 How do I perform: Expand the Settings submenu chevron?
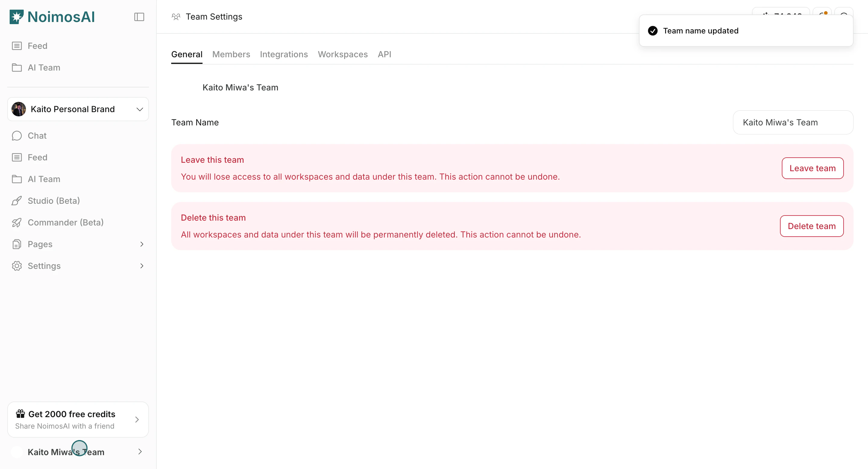coord(142,266)
